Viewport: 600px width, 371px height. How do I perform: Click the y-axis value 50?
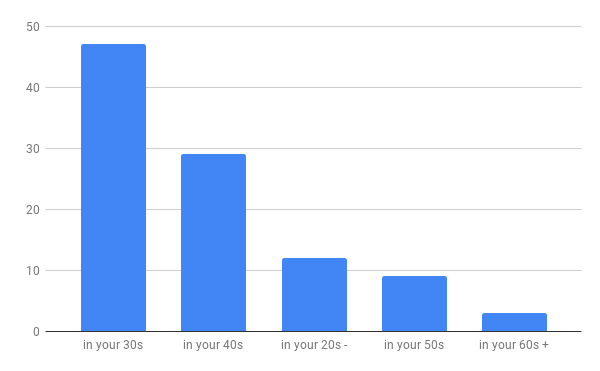pyautogui.click(x=33, y=27)
